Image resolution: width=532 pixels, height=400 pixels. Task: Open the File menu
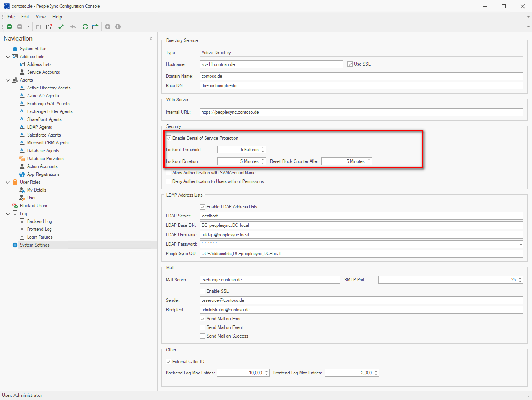click(11, 17)
